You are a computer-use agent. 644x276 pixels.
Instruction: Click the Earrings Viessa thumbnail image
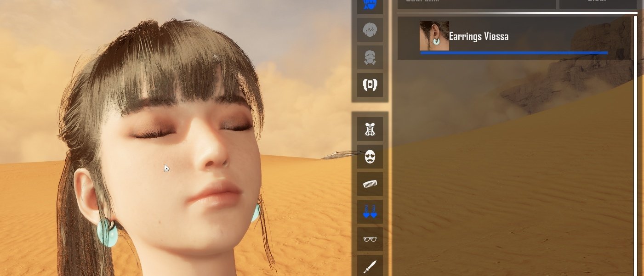(434, 36)
